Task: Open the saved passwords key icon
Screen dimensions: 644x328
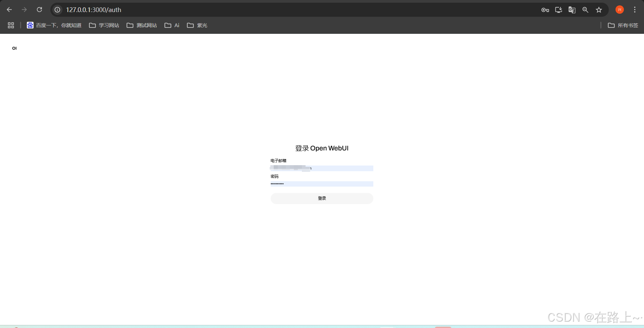Action: click(545, 10)
